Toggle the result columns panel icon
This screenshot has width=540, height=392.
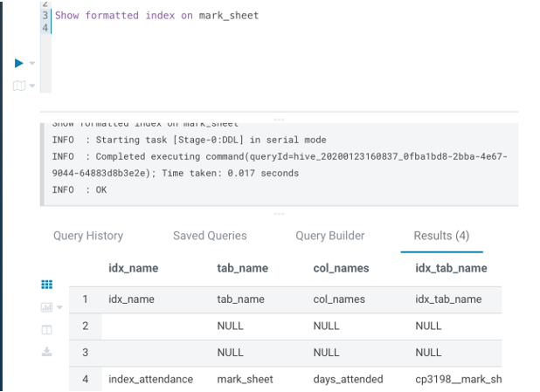[47, 330]
